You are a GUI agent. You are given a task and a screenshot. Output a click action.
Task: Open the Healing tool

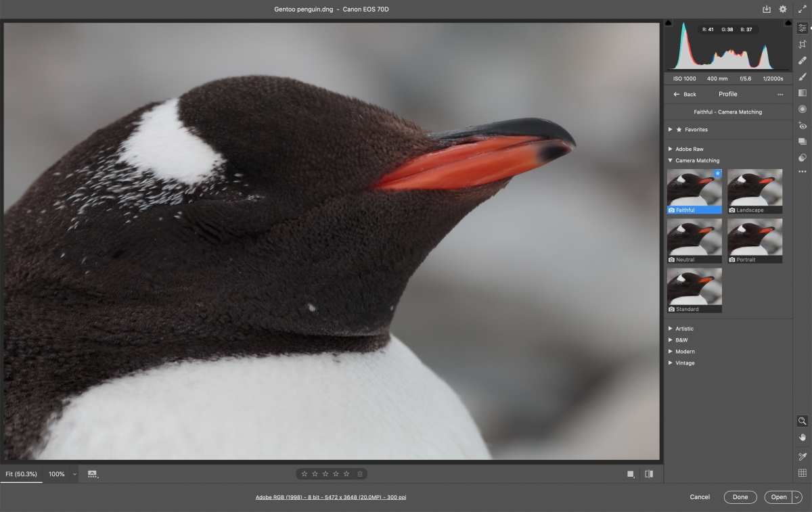coord(803,60)
